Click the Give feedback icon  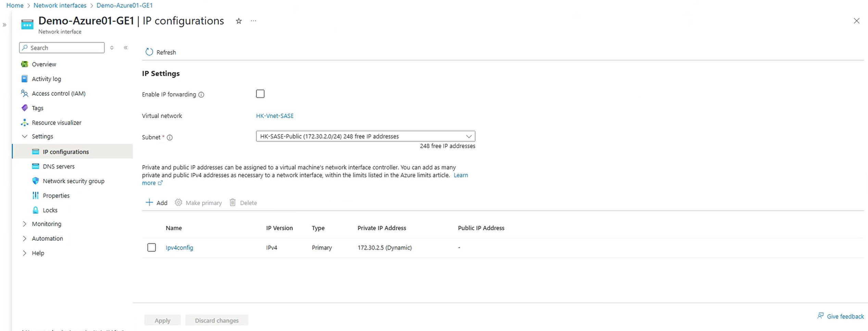820,316
